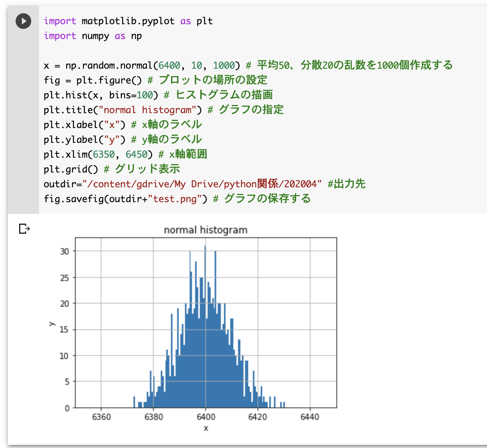This screenshot has width=487, height=448.
Task: Click the 6440 tick label on the x axis
Action: point(310,417)
